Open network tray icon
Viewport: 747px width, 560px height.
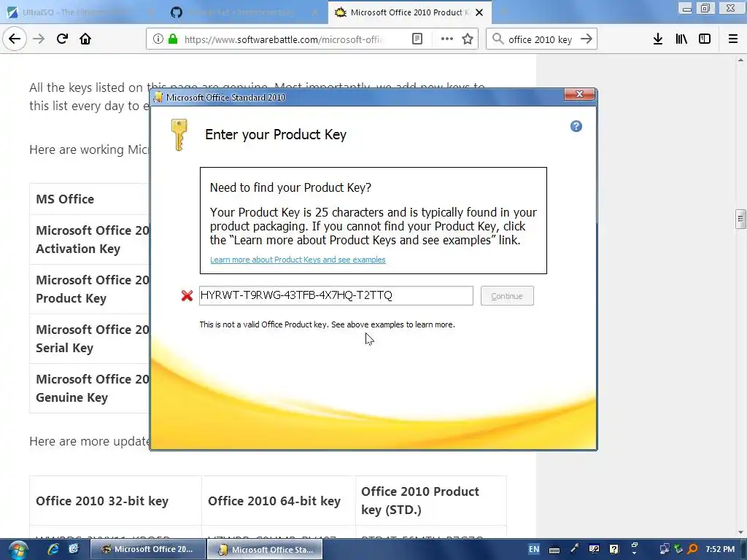(x=664, y=550)
